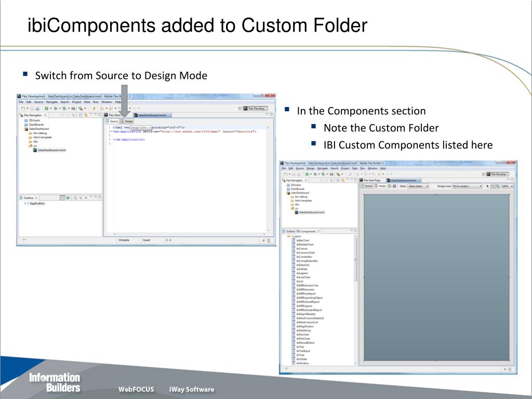Click Open Perspective icon in the design-view window

484,174
